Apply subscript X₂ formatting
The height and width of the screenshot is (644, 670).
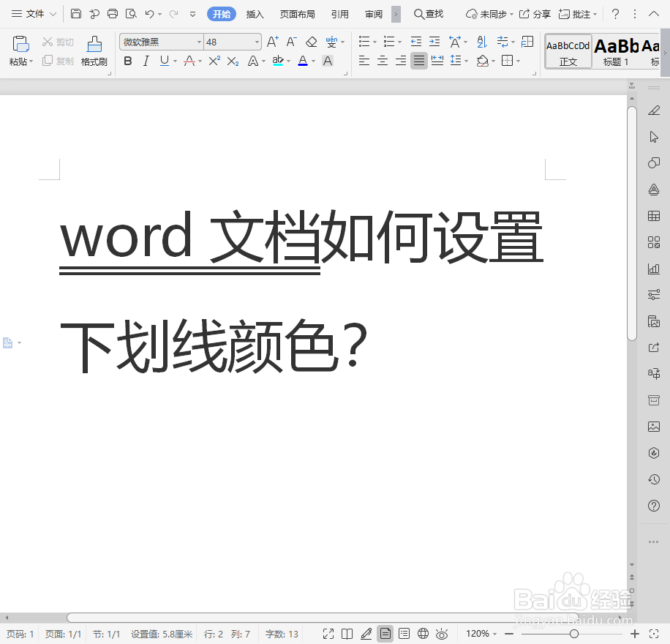(x=233, y=61)
